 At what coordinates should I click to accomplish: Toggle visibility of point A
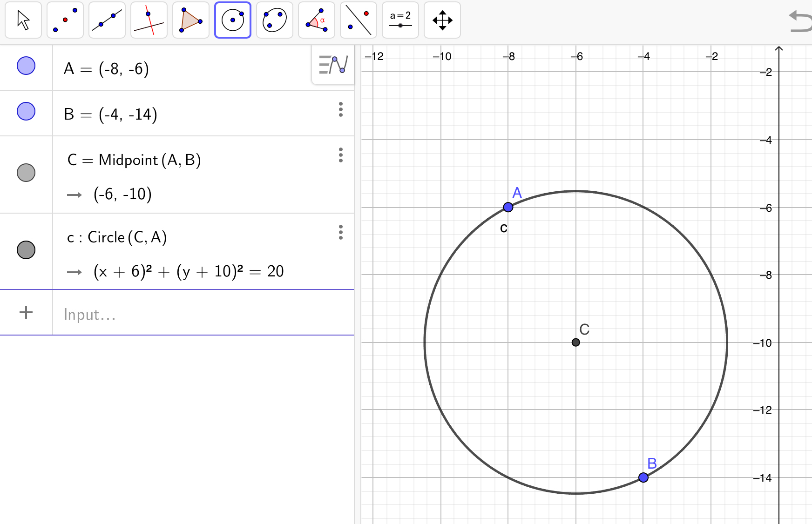(26, 66)
